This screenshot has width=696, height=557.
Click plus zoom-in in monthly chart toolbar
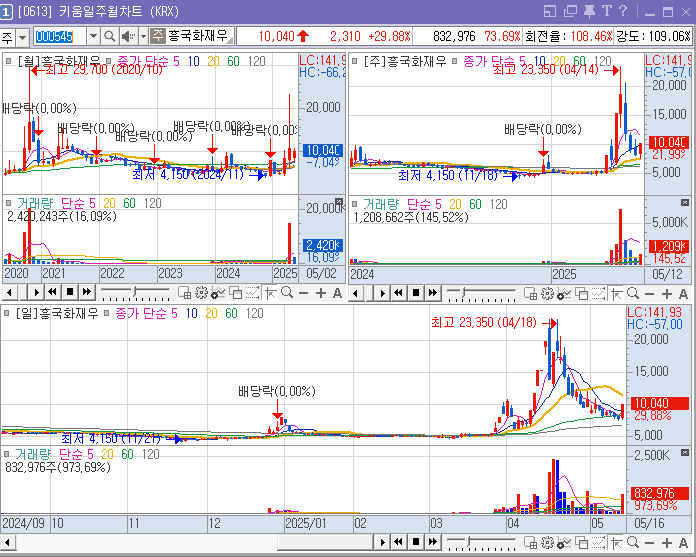pyautogui.click(x=320, y=293)
